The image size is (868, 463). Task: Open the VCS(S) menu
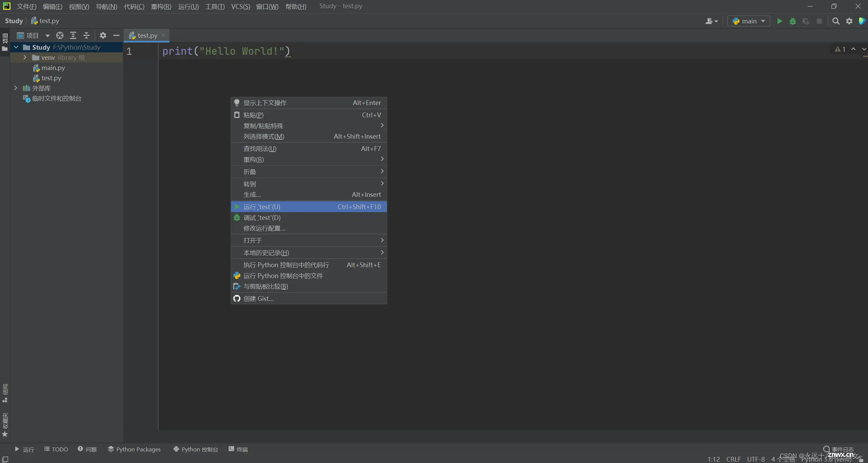click(x=241, y=6)
